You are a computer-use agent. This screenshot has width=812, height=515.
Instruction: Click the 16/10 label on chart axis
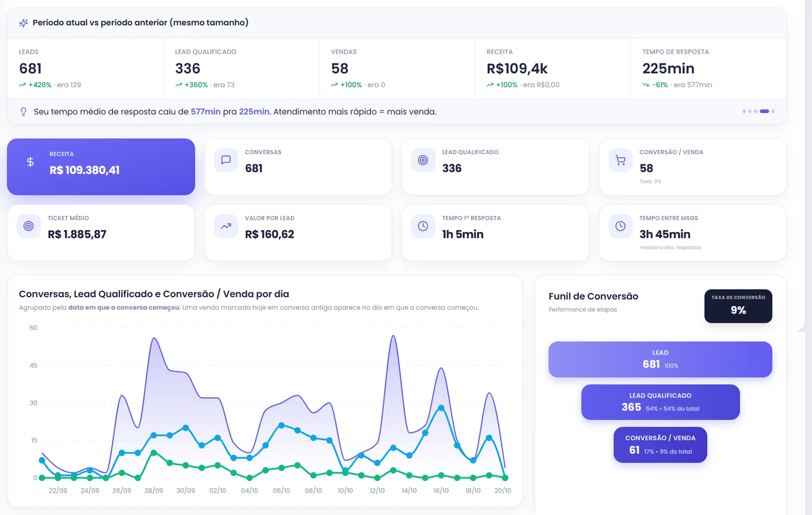pyautogui.click(x=441, y=491)
